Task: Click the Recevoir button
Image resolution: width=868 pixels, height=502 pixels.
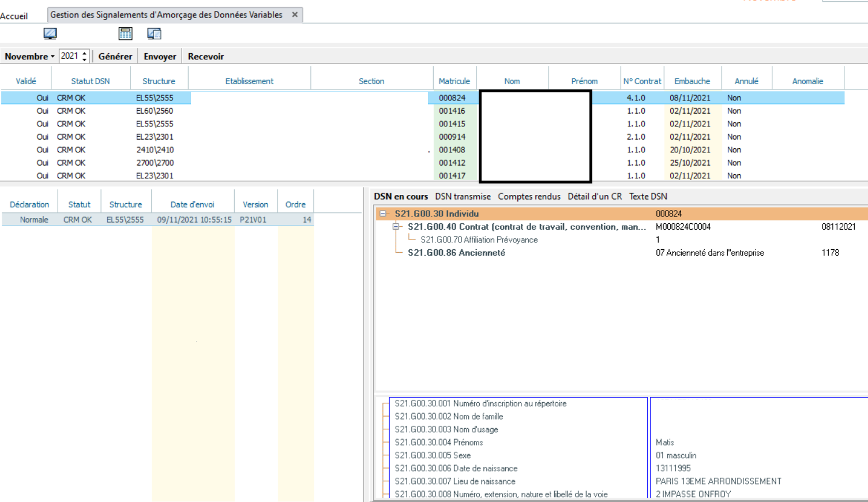Action: click(206, 56)
